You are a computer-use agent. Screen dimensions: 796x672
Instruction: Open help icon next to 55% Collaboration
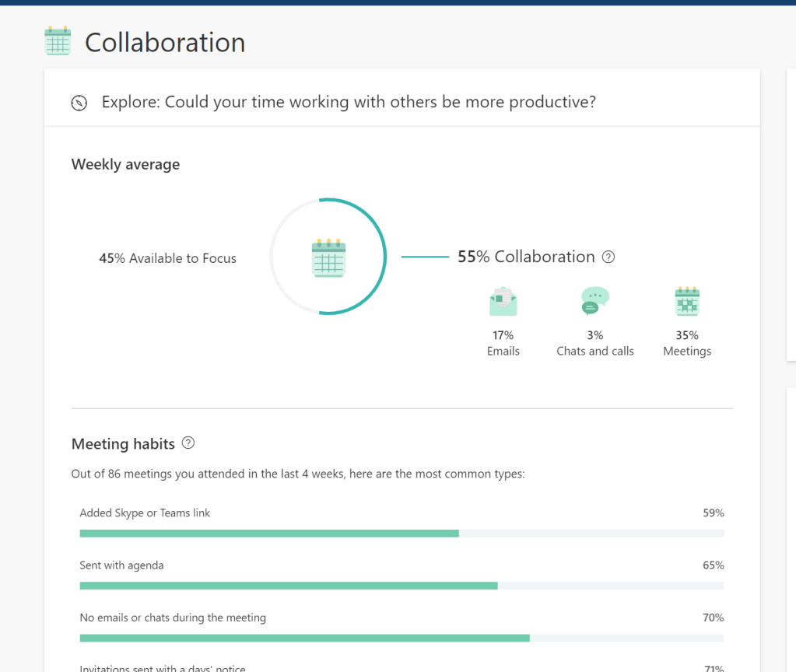pos(608,257)
